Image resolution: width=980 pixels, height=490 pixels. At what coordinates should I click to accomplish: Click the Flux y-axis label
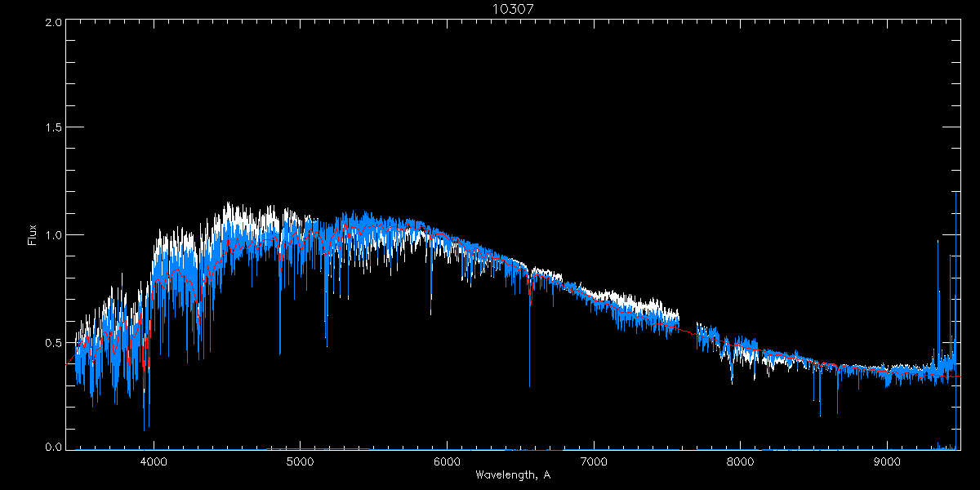tap(33, 234)
